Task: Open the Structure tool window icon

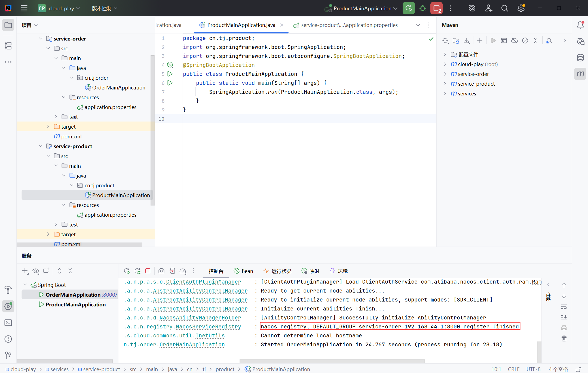Action: coord(8,46)
